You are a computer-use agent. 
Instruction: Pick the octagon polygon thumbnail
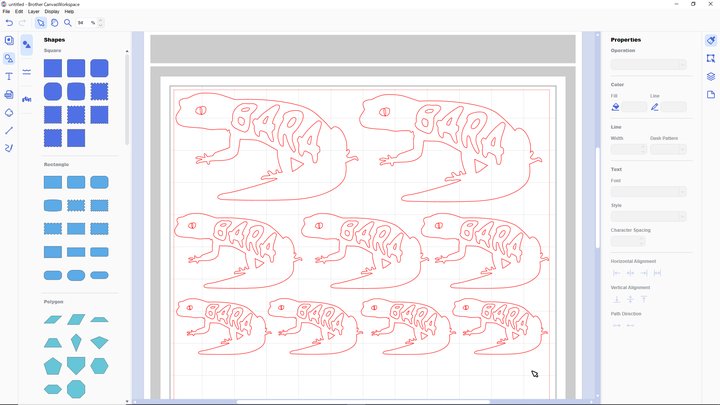[76, 389]
